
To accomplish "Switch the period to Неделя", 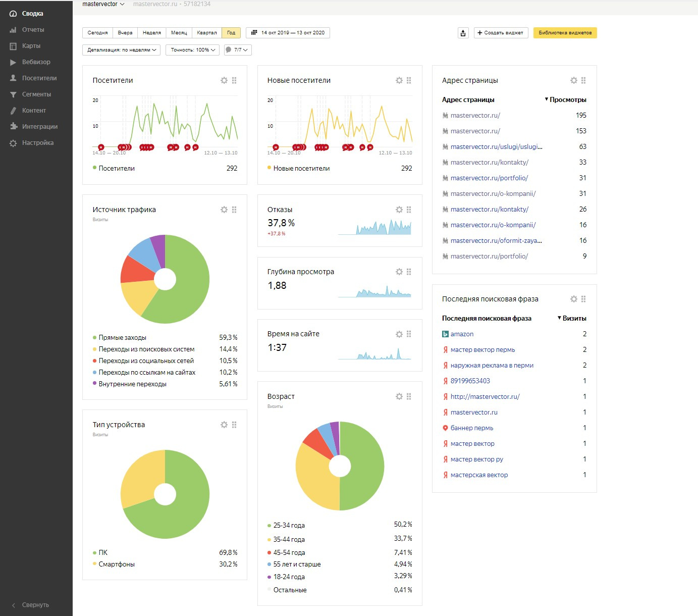I will (151, 33).
